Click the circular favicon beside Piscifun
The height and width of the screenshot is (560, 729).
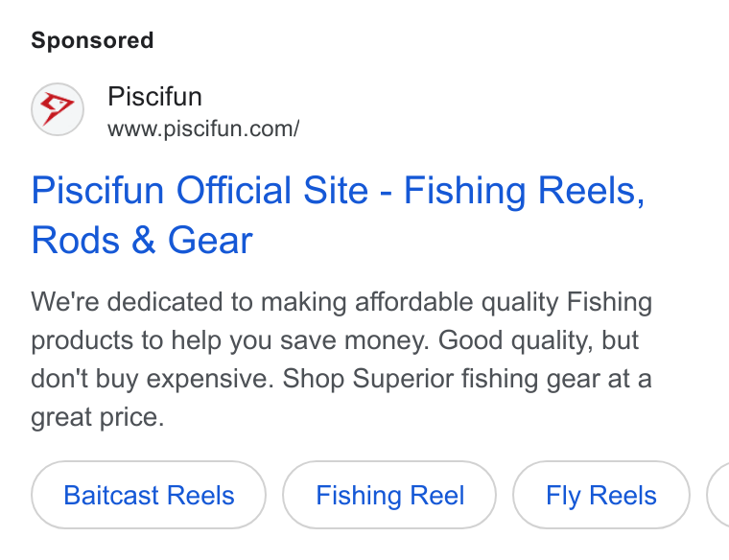coord(58,109)
